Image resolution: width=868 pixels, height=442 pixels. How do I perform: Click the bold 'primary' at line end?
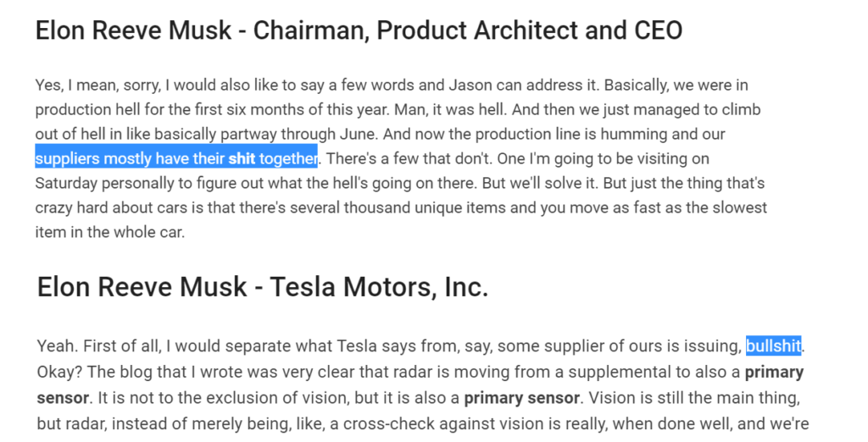[774, 373]
